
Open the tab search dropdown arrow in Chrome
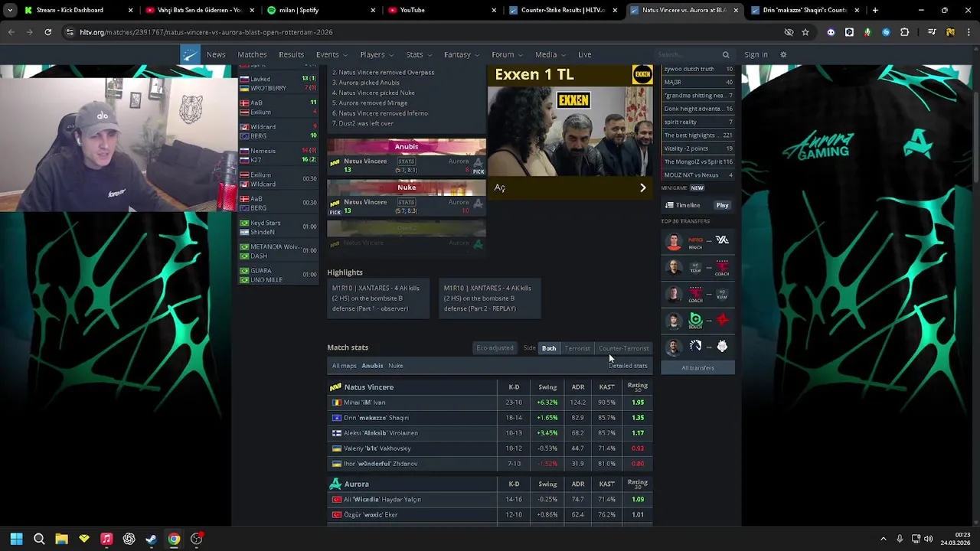tap(10, 10)
